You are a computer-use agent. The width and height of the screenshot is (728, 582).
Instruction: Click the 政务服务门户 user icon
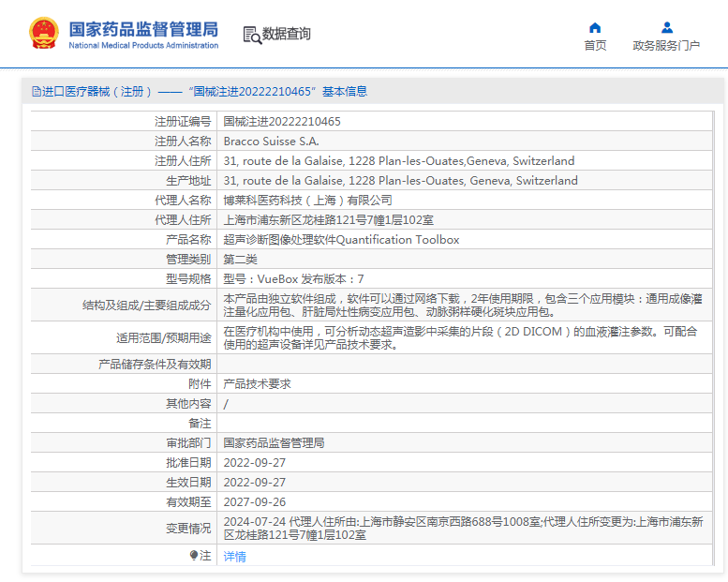click(667, 28)
